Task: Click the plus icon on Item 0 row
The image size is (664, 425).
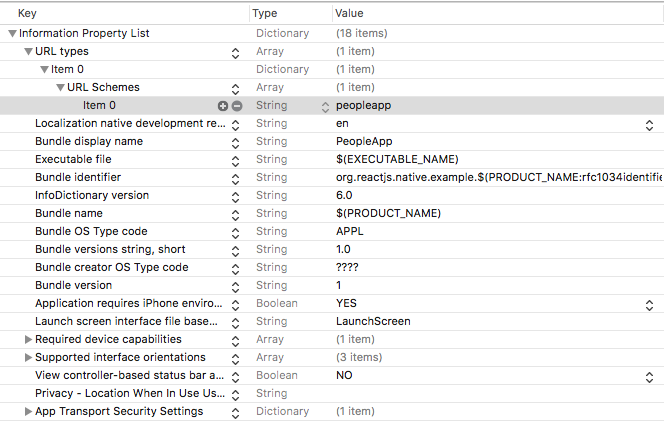Action: (x=222, y=106)
